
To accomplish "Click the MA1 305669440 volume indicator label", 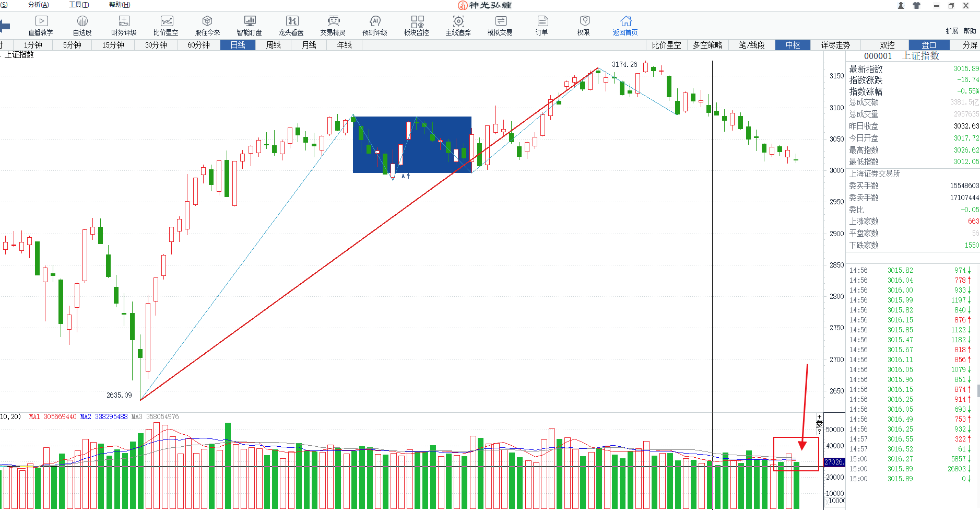I will (x=53, y=416).
